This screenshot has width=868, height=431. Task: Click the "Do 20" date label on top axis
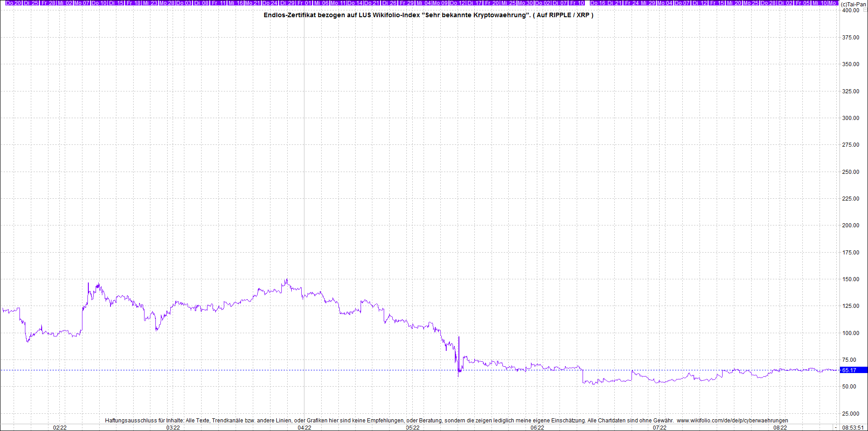click(x=13, y=3)
